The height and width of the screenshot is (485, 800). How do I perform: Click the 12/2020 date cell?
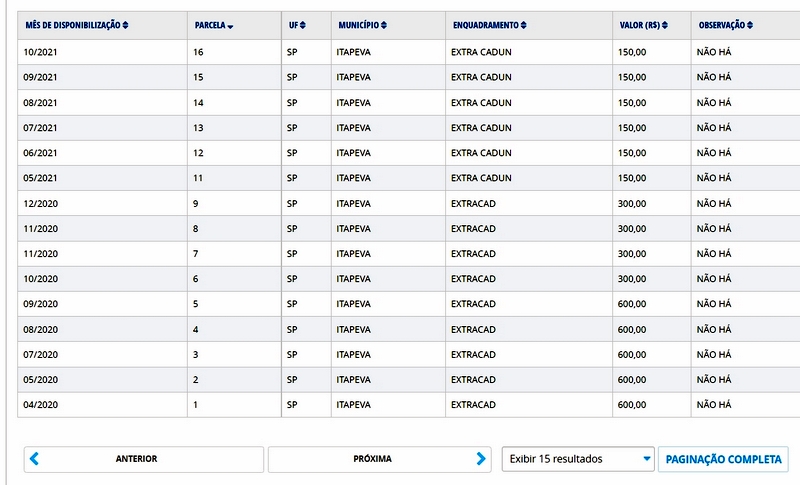click(x=41, y=203)
